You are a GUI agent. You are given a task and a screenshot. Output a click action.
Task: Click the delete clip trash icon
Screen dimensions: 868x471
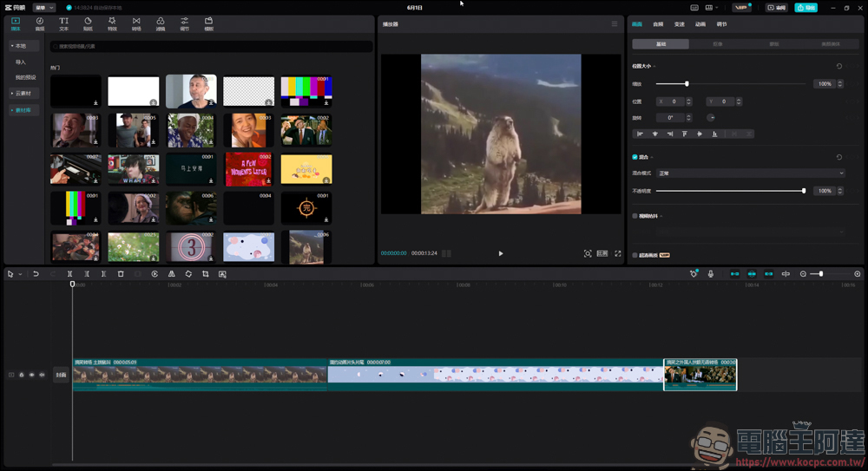(x=121, y=274)
